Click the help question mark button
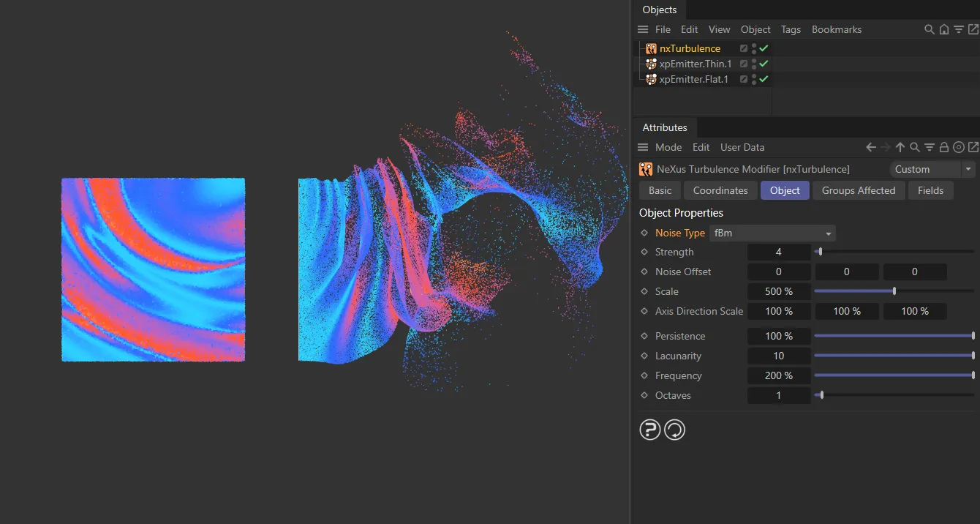 click(x=649, y=430)
